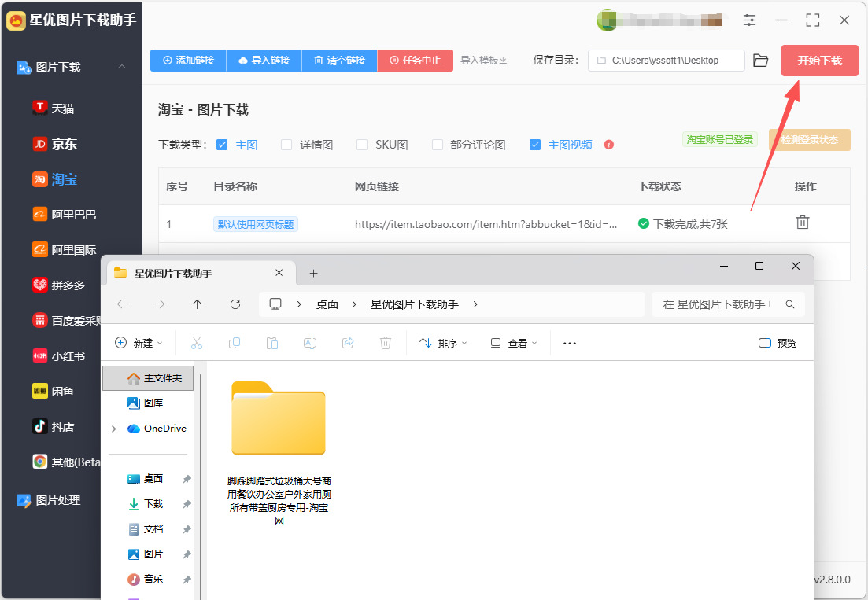Click the 保存目录 path field
The image size is (868, 600).
[x=666, y=61]
